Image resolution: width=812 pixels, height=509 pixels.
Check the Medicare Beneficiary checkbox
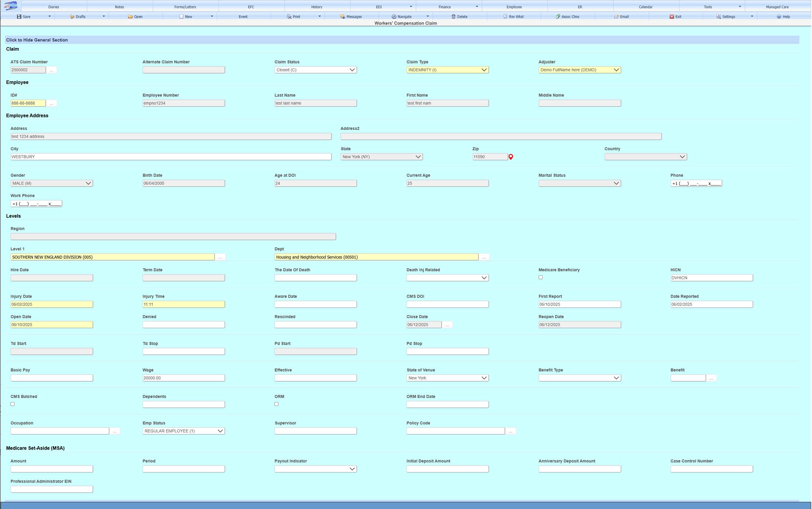pyautogui.click(x=540, y=277)
